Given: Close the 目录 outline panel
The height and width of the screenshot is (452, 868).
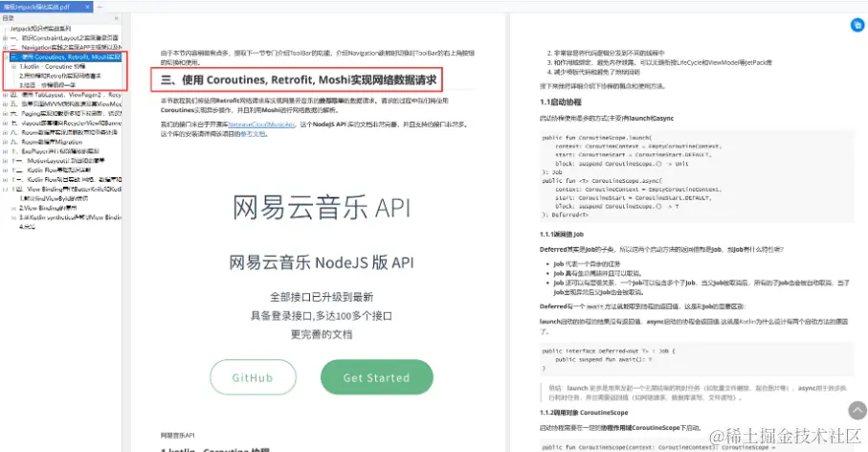Looking at the screenshot, I should pos(116,18).
